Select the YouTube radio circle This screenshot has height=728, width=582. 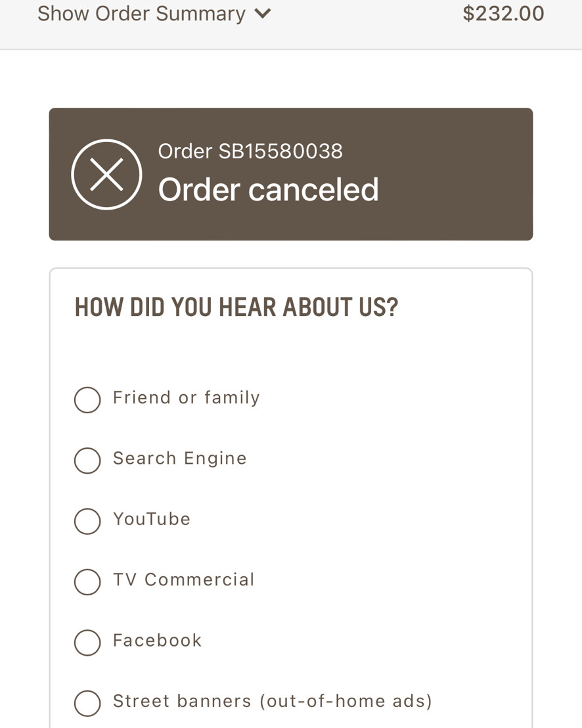coord(87,522)
